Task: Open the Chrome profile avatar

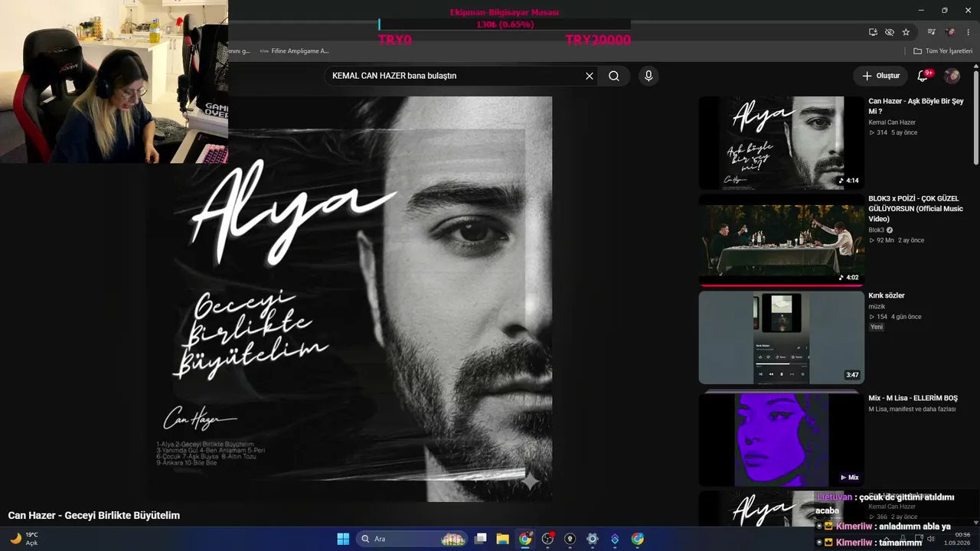Action: 950,32
